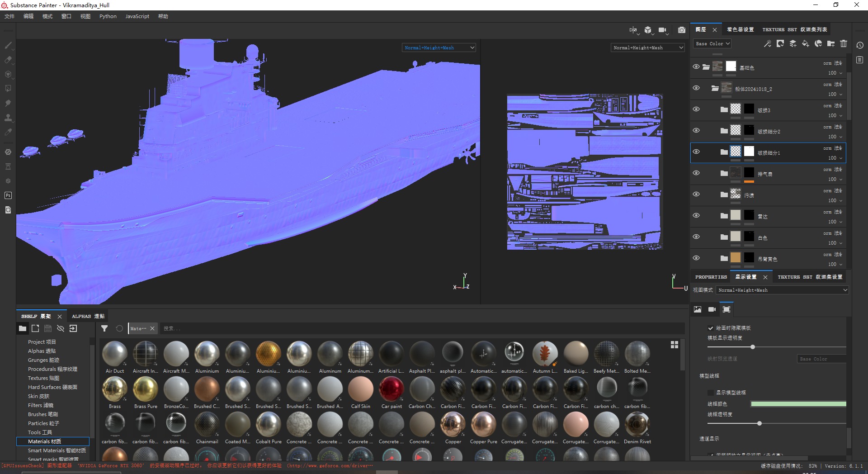
Task: Add a new folder group in layers
Action: (831, 43)
